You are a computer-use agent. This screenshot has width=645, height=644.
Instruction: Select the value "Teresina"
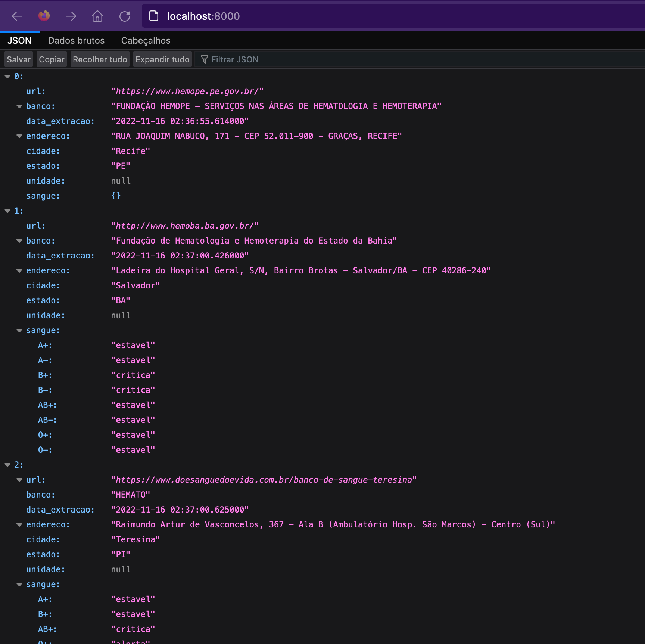135,539
